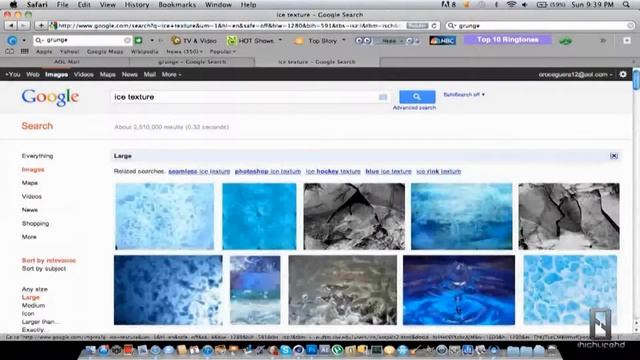Screen dimensions: 640x360
Task: Open the Hide dropdown in toolbar
Action: [393, 41]
